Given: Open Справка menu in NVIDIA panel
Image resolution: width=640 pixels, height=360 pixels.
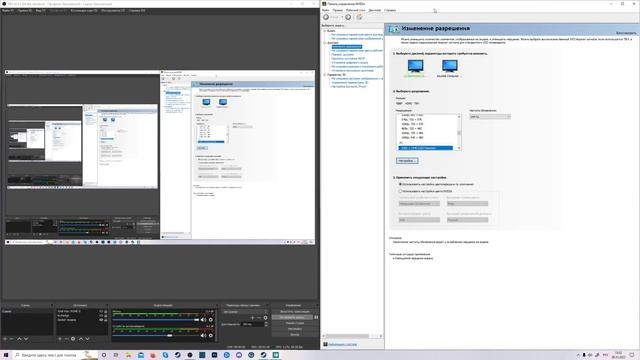Looking at the screenshot, I should [x=390, y=10].
